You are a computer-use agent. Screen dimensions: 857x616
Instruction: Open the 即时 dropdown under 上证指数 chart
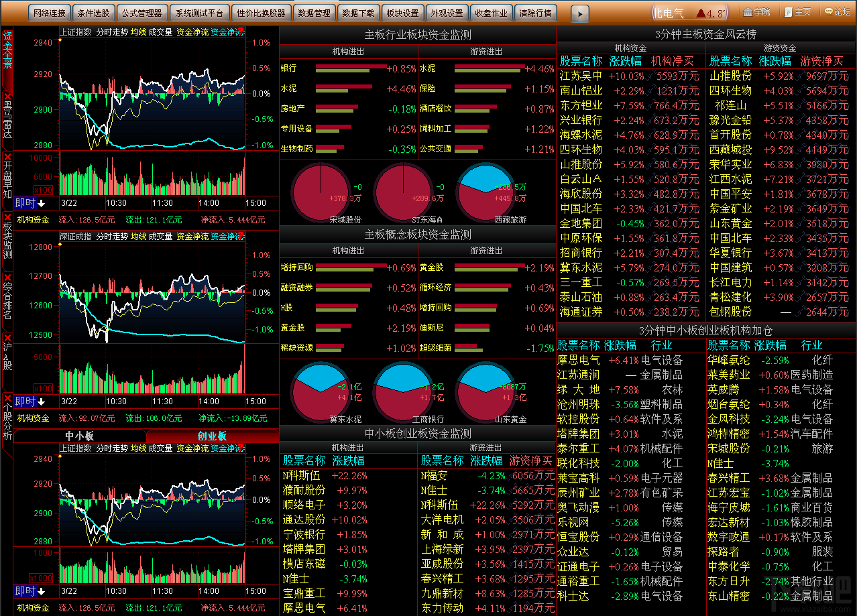pos(30,203)
